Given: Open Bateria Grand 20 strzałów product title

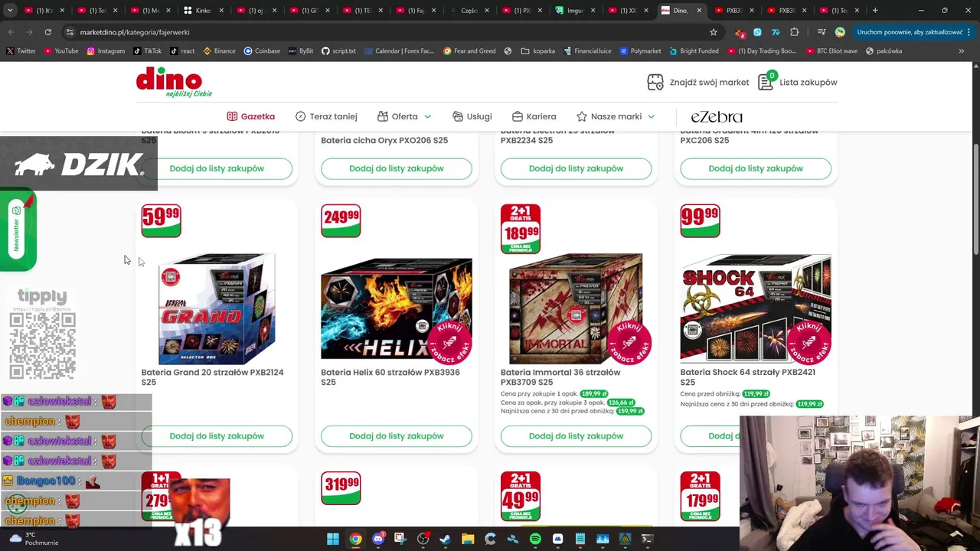Looking at the screenshot, I should pyautogui.click(x=212, y=377).
